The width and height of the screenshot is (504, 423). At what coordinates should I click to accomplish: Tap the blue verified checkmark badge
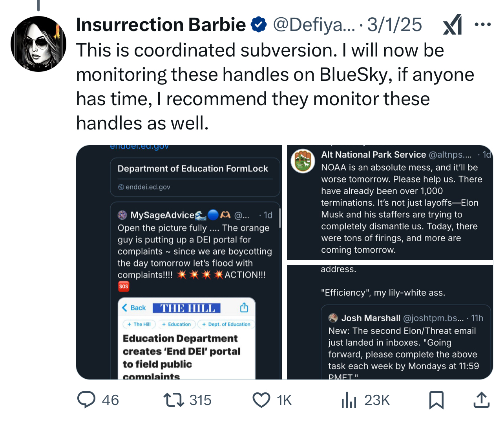coord(259,25)
